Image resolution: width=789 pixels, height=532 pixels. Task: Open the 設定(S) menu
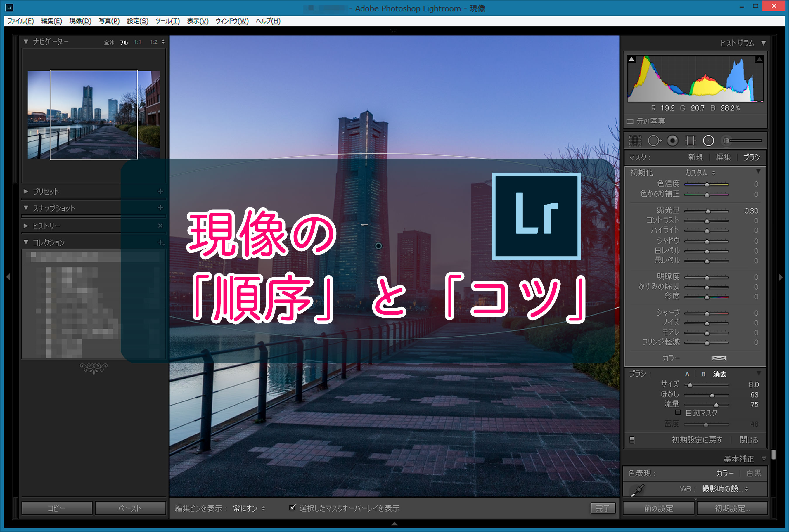(138, 21)
